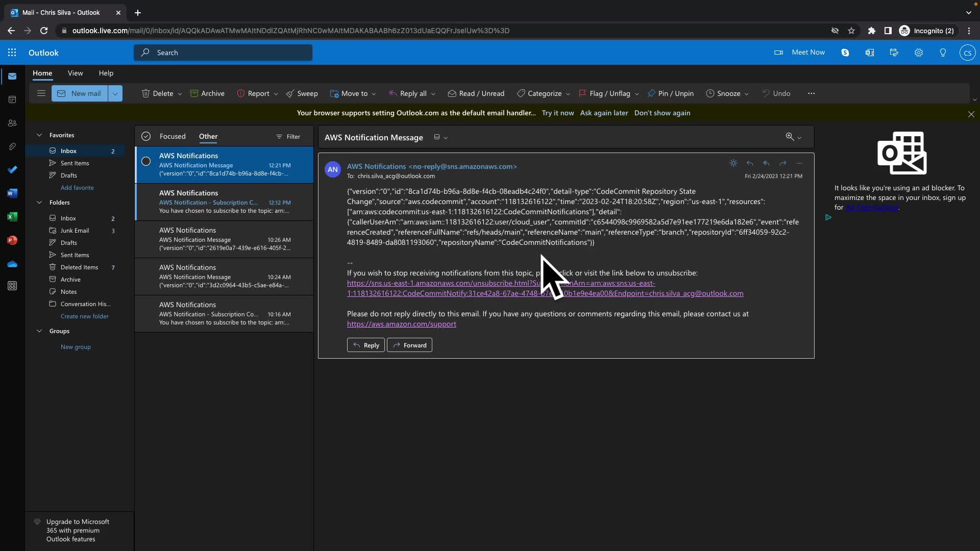Switch to the Focused tab
The width and height of the screenshot is (980, 551).
tap(173, 136)
